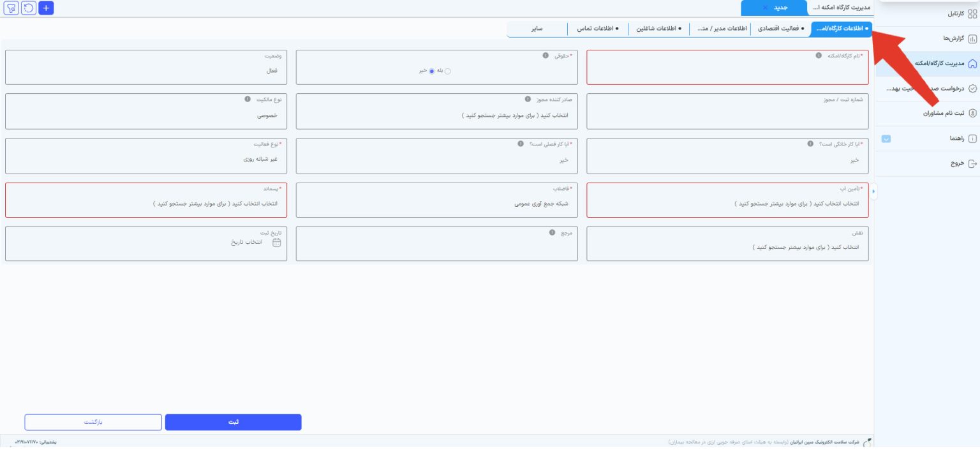980x450 pixels.
Task: Select the خیر radio button for حقوقی
Action: click(431, 71)
